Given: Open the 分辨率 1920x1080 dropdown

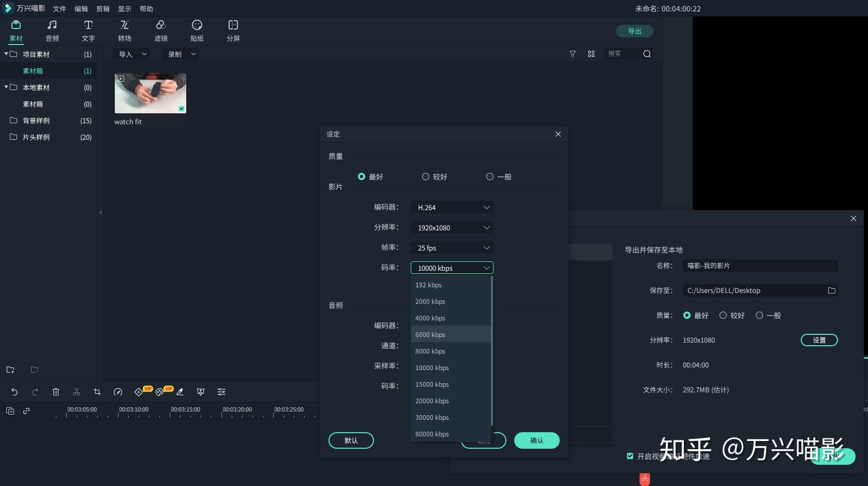Looking at the screenshot, I should [x=452, y=227].
